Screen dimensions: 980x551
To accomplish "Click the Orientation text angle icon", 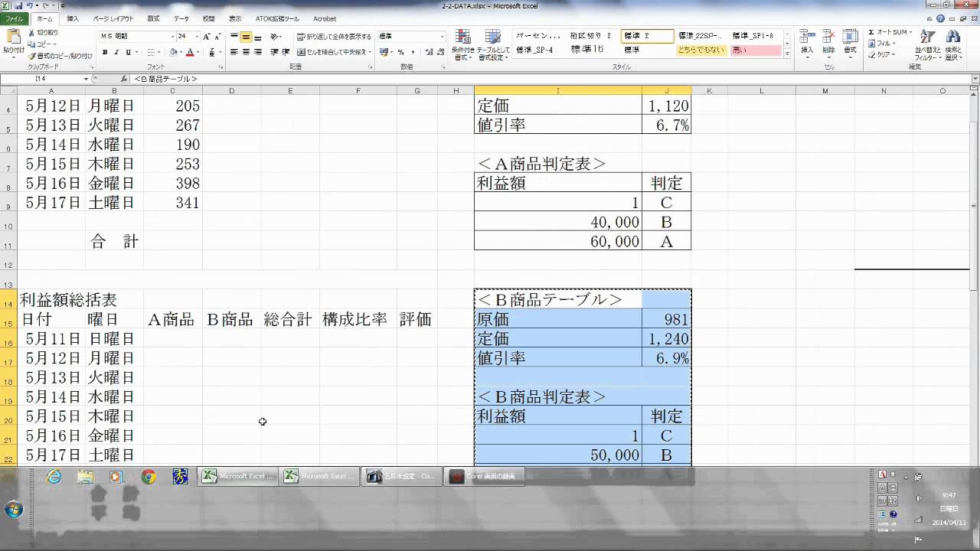I will point(274,36).
